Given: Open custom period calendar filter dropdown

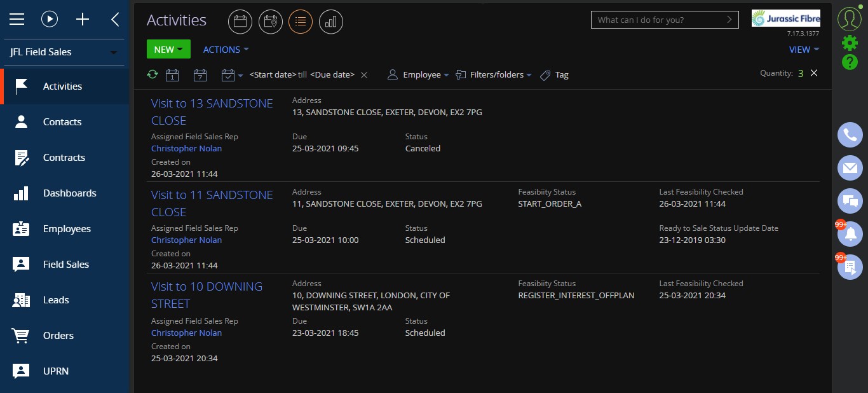Looking at the screenshot, I should [x=232, y=75].
